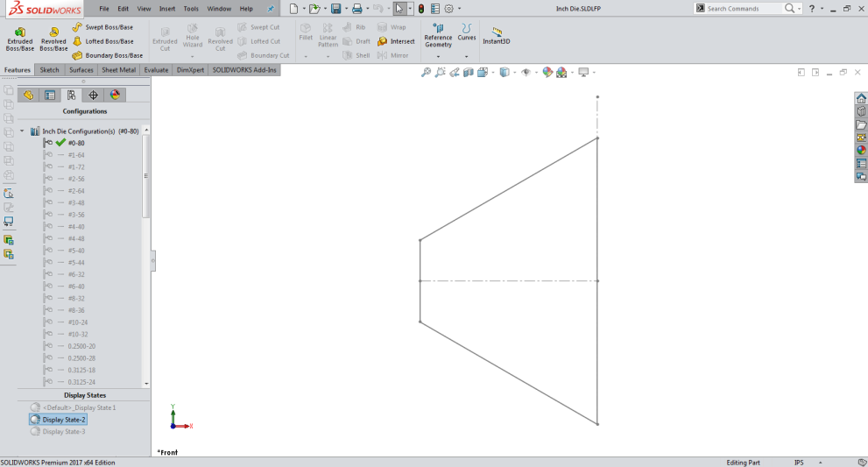Open the File Explorer task pane icon
This screenshot has height=467, width=868.
861,124
